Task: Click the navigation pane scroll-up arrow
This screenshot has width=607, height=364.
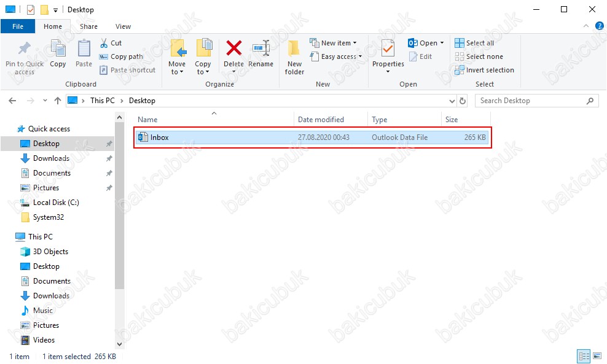Action: pyautogui.click(x=120, y=117)
